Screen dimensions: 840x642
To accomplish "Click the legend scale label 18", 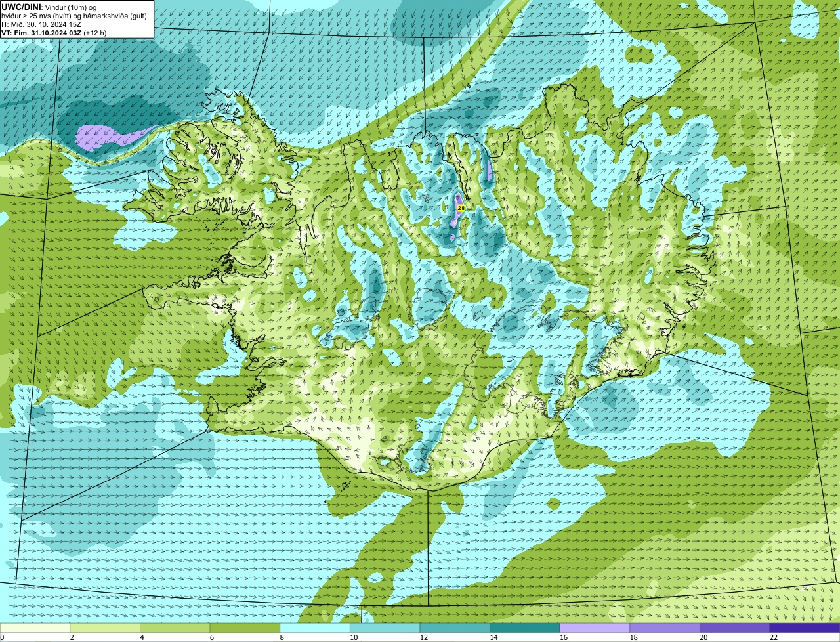I will [x=634, y=637].
